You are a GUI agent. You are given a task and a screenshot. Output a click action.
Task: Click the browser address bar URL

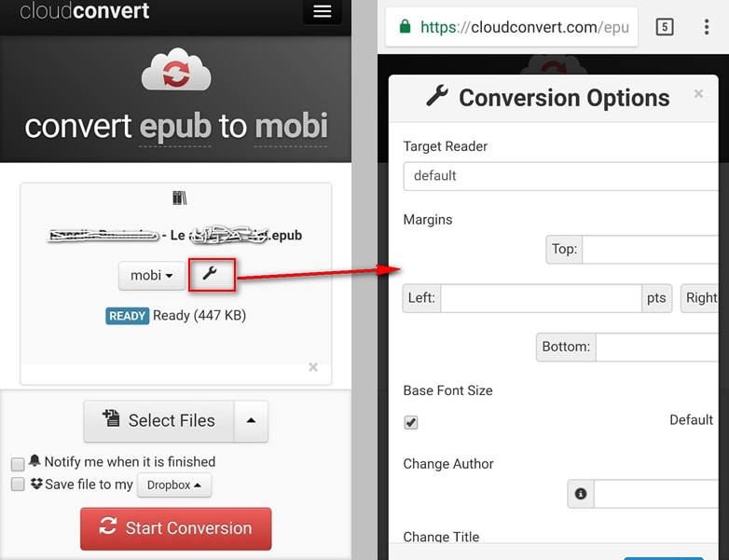click(x=525, y=27)
